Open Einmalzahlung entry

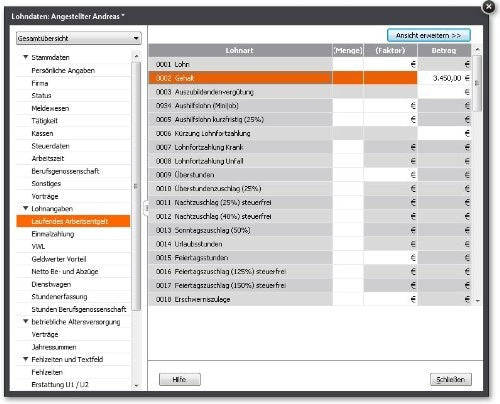(73, 234)
